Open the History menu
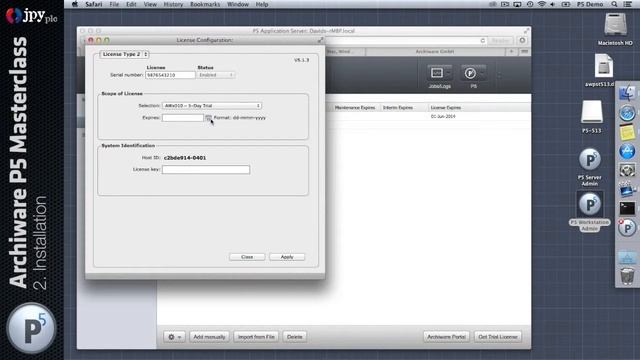 pos(173,4)
